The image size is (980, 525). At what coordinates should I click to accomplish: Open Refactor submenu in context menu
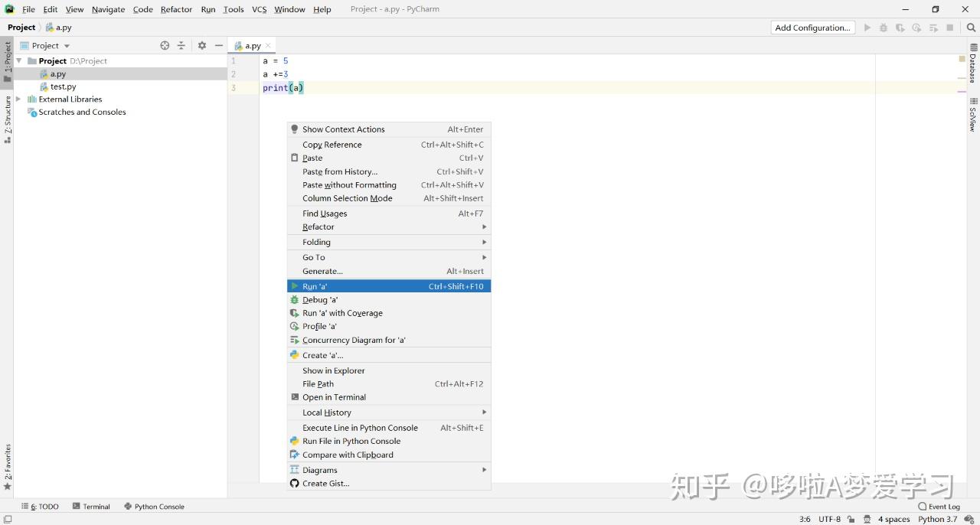tap(389, 227)
